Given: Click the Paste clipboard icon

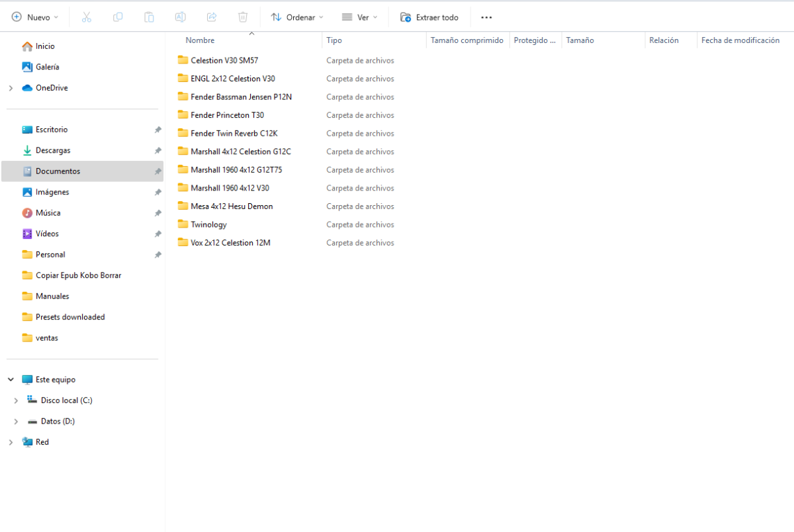Looking at the screenshot, I should 149,17.
